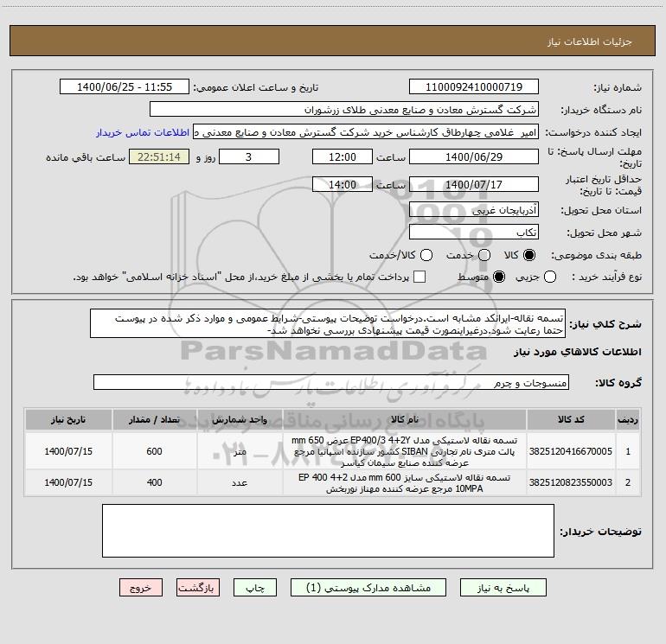Click the توضیحات خریدار label

[600, 531]
